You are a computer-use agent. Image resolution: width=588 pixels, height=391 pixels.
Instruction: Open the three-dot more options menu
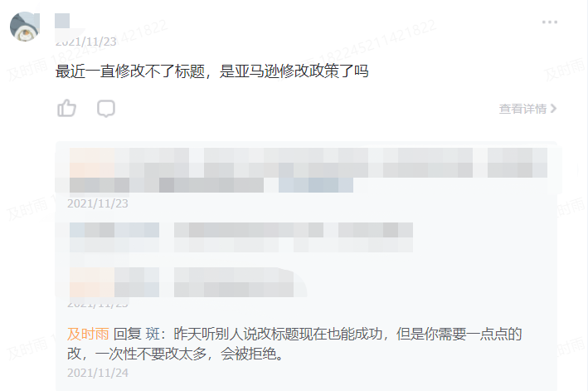[x=549, y=22]
